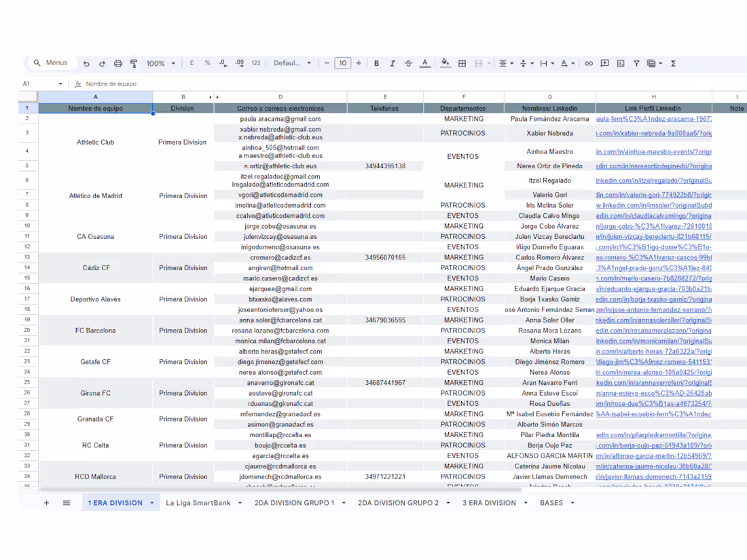The height and width of the screenshot is (560, 747).
Task: Open vertical align dropdown
Action: coord(526,63)
